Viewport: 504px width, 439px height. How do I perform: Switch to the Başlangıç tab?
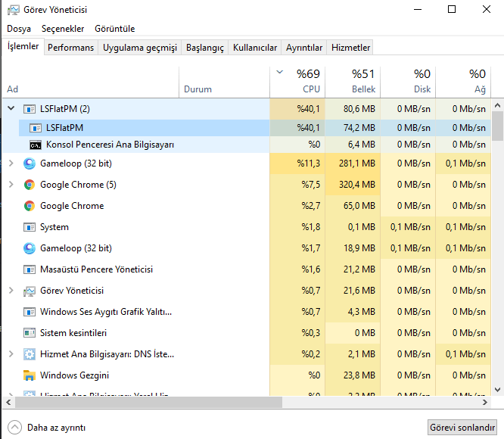pos(205,48)
